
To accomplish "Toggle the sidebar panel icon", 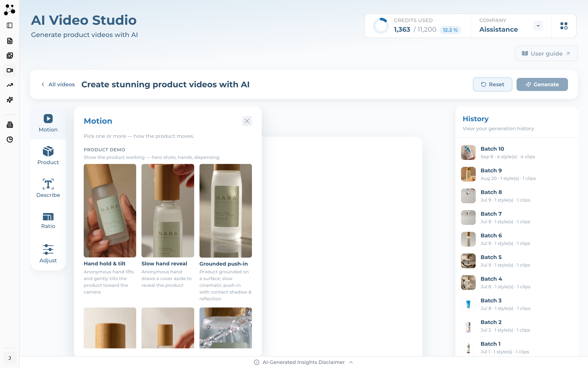I will click(x=10, y=25).
